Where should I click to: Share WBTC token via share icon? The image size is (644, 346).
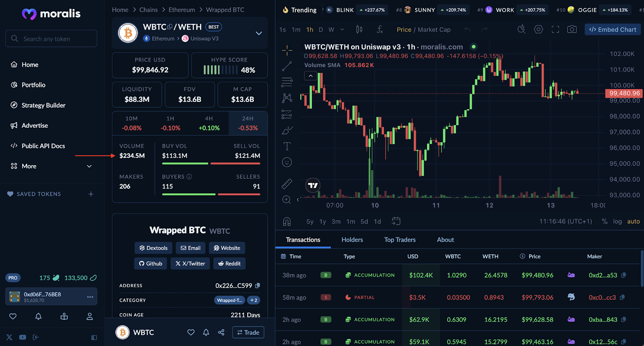(221, 332)
